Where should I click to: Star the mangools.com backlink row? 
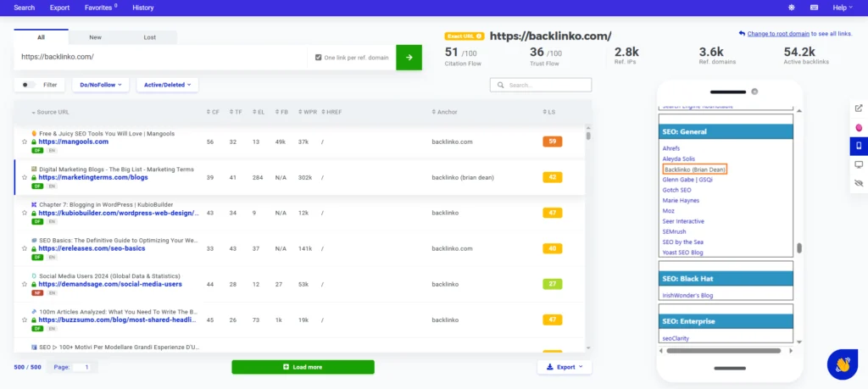[25, 142]
